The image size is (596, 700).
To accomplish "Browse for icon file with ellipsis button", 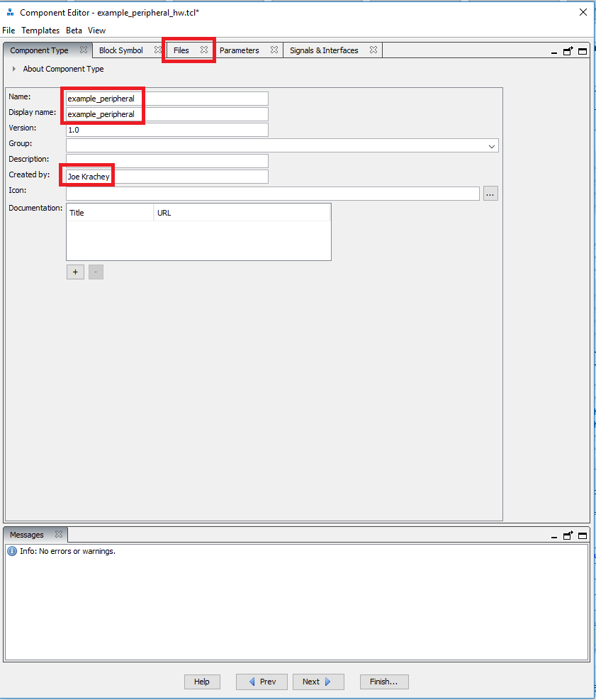I will (x=490, y=194).
